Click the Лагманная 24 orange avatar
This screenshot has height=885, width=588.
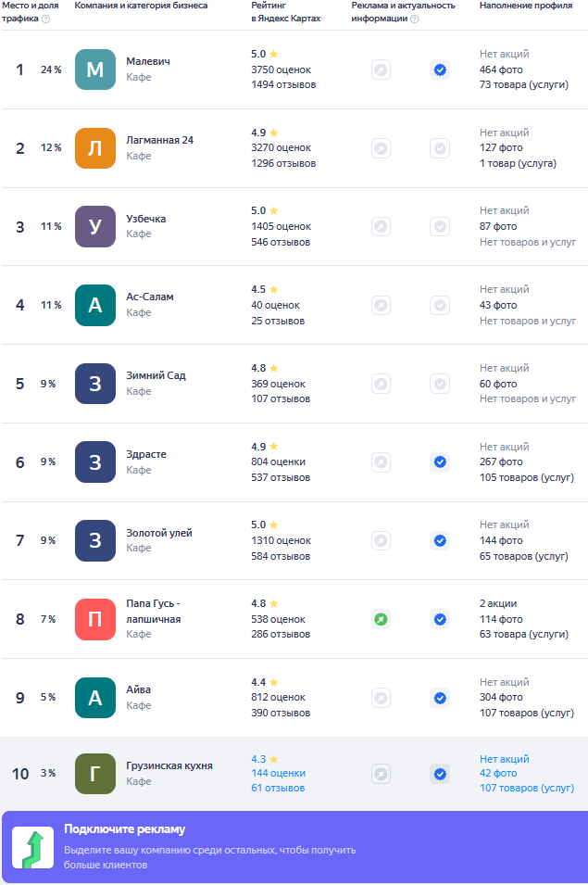[95, 148]
